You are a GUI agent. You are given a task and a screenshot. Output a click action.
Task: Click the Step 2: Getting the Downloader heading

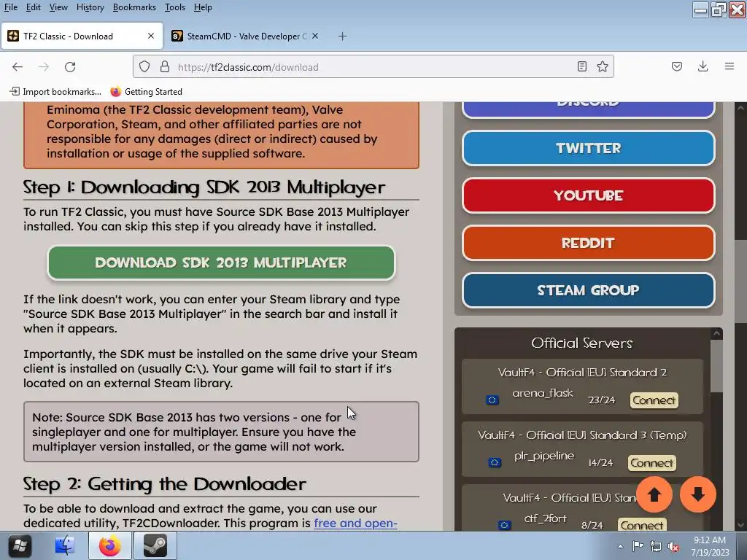164,484
